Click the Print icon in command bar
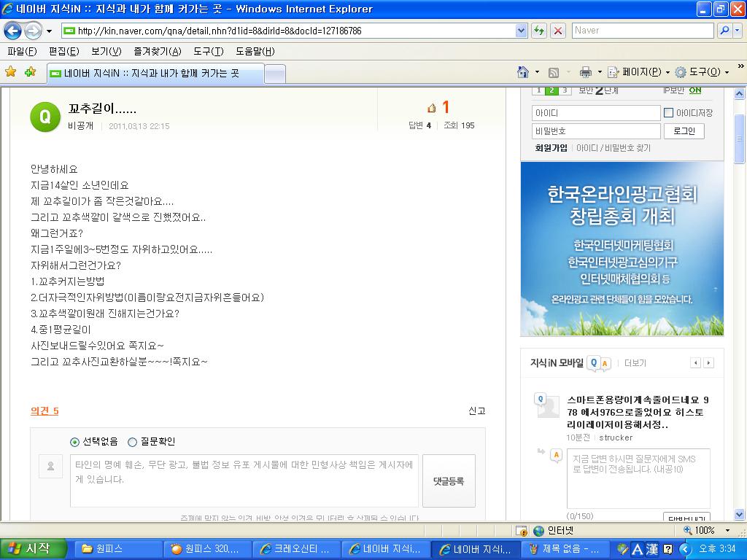The height and width of the screenshot is (560, 747). click(585, 72)
